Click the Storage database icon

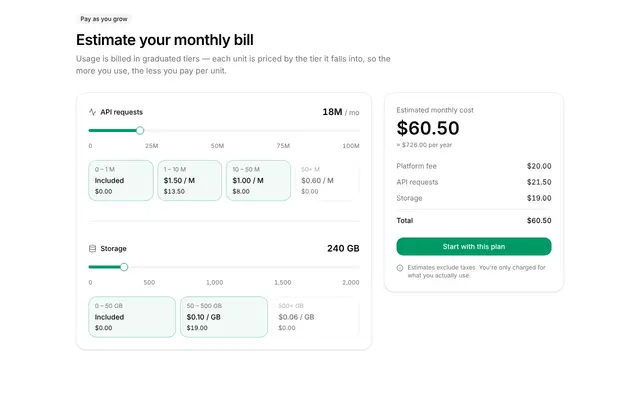[x=92, y=249]
